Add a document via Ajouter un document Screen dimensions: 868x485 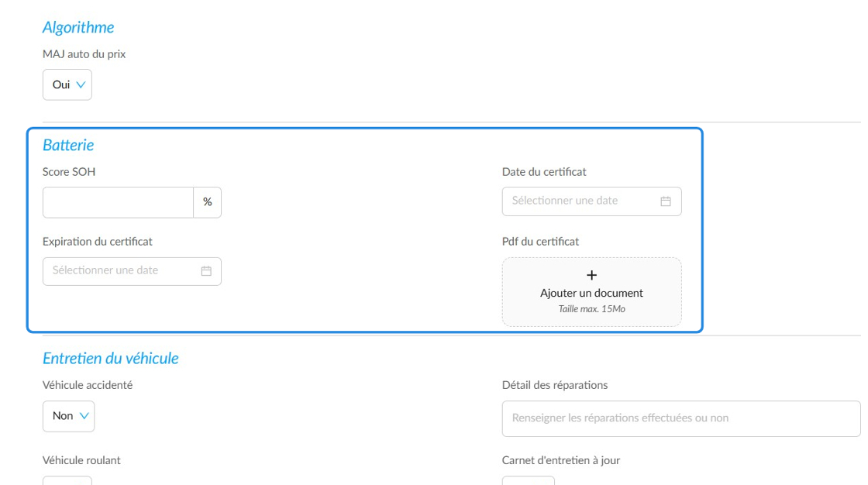(x=592, y=292)
